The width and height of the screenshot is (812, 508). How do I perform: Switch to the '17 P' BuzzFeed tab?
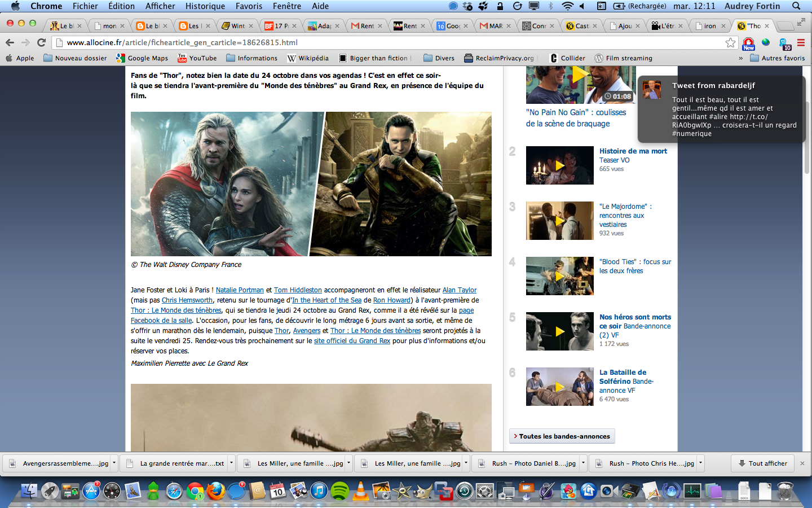click(279, 26)
